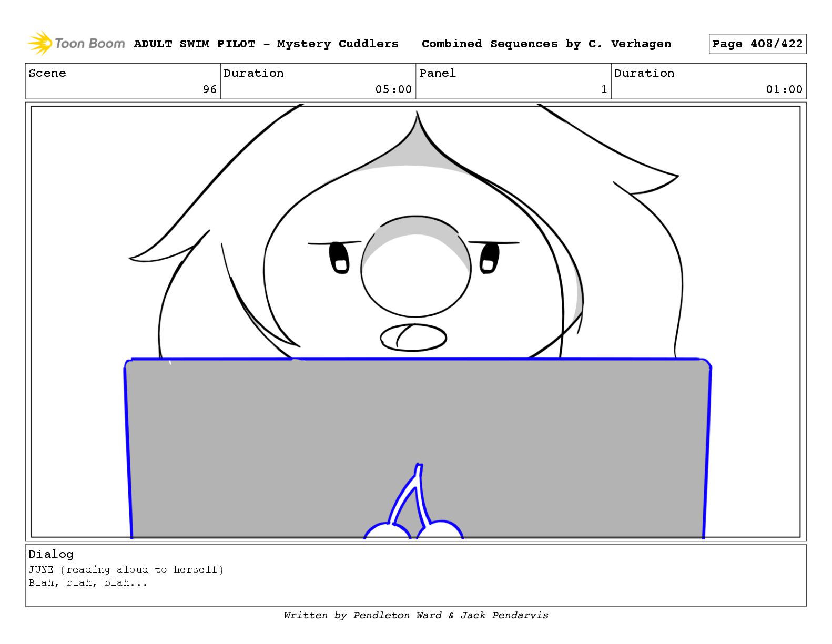The height and width of the screenshot is (644, 832).
Task: Click 'Combined Sequences by C. Verhagen' text
Action: point(546,44)
